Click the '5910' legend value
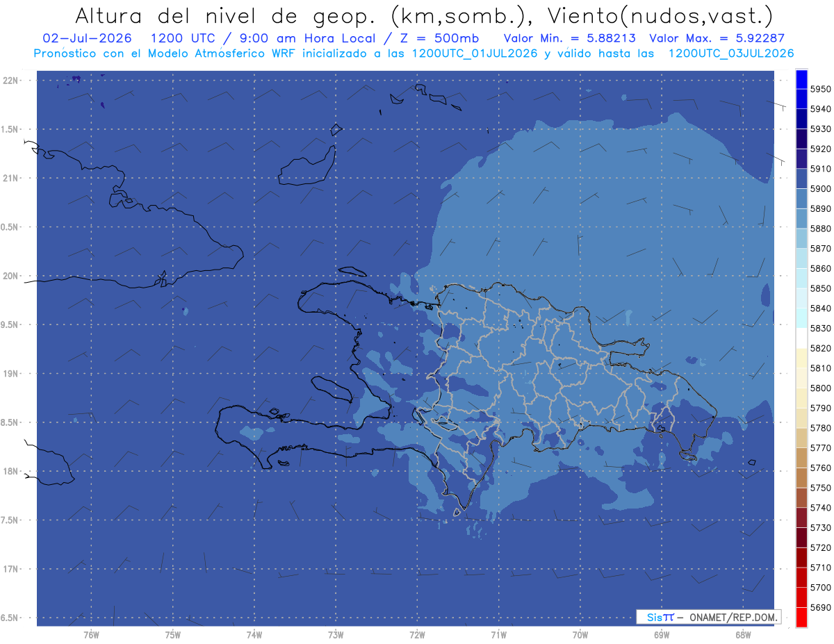 pyautogui.click(x=820, y=169)
